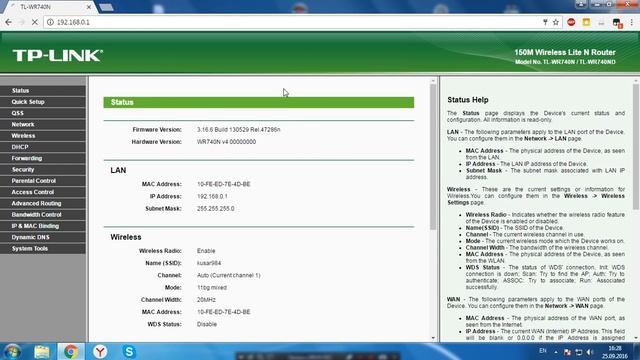The width and height of the screenshot is (640, 360).
Task: Bookmark this page with the star icon
Action: (556, 22)
